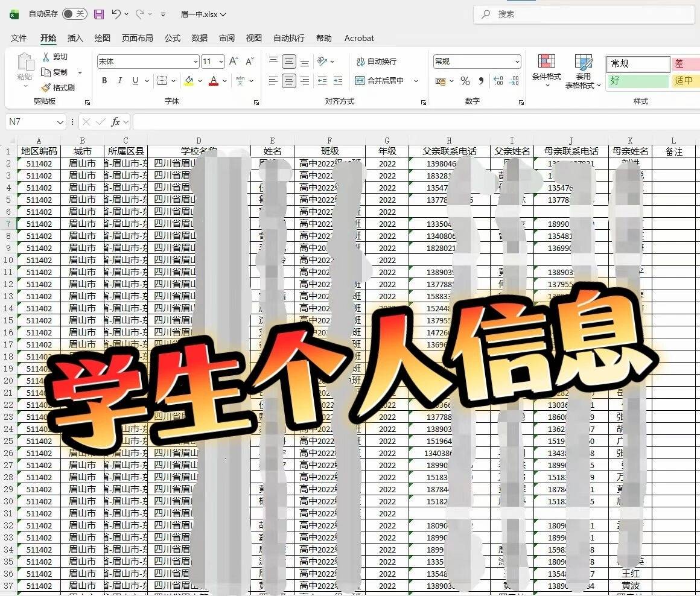Click the text orientation icon
700x596 pixels.
point(322,61)
